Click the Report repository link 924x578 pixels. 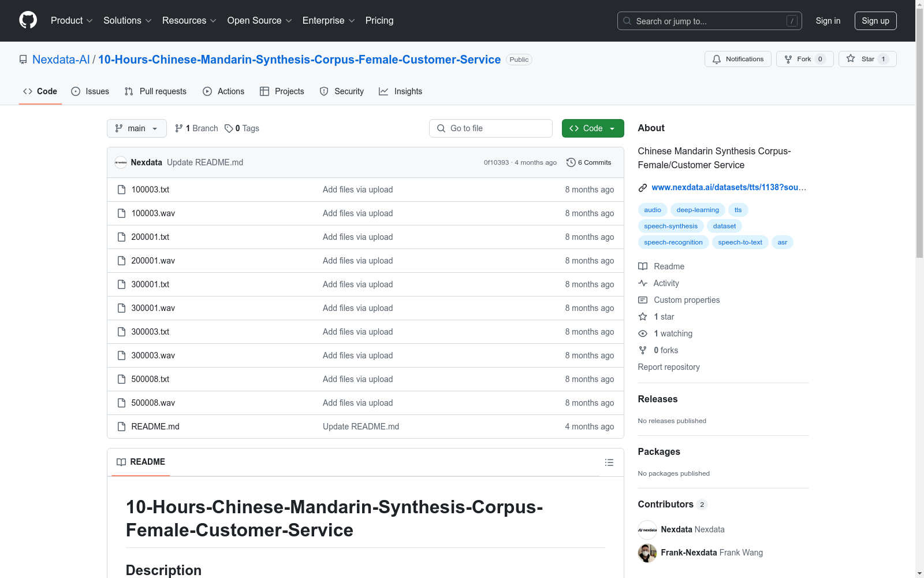[x=669, y=367]
